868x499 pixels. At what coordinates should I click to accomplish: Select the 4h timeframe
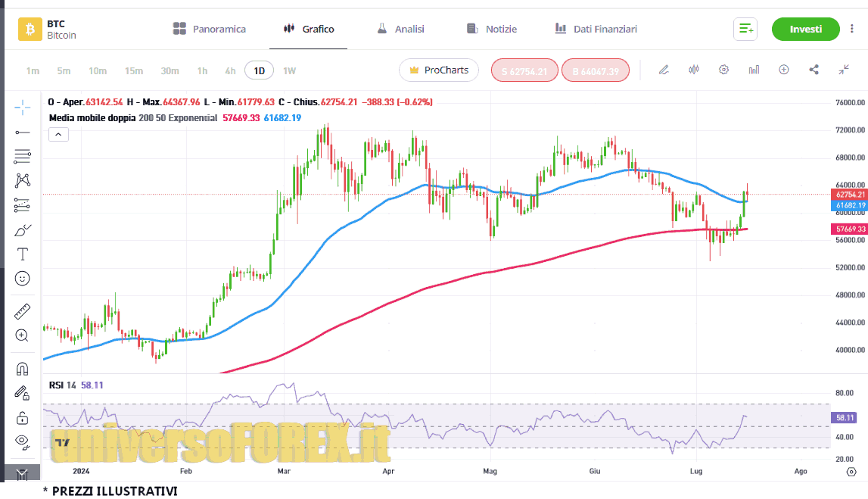tap(230, 70)
